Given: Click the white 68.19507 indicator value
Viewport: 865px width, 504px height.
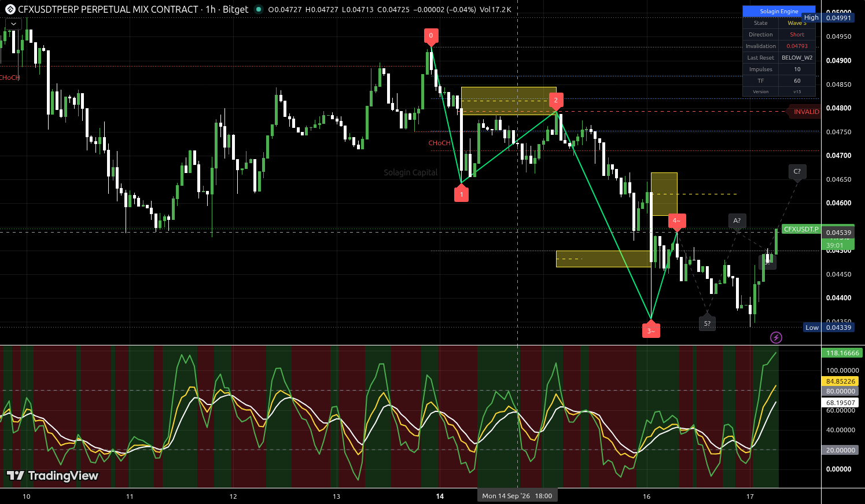Looking at the screenshot, I should pyautogui.click(x=840, y=402).
